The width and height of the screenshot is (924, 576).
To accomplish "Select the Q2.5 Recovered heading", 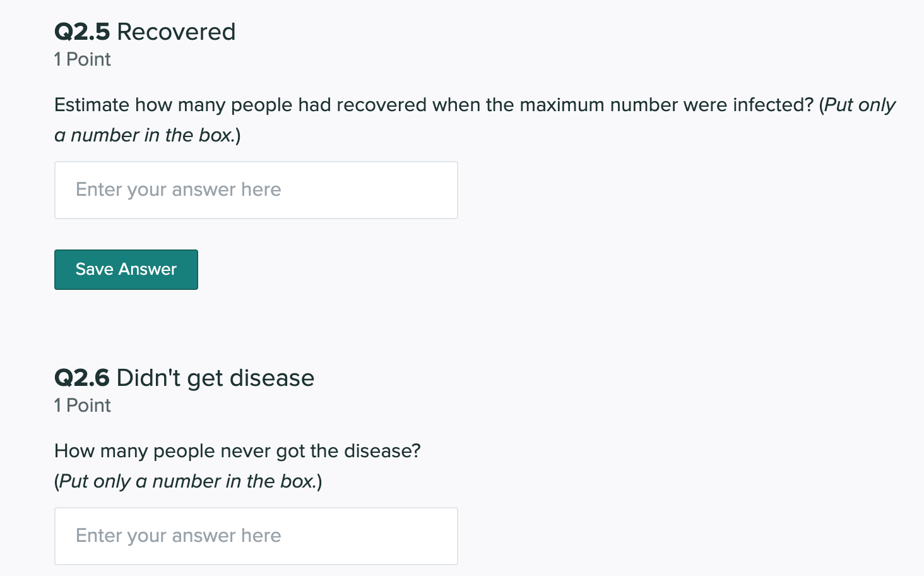I will coord(145,32).
